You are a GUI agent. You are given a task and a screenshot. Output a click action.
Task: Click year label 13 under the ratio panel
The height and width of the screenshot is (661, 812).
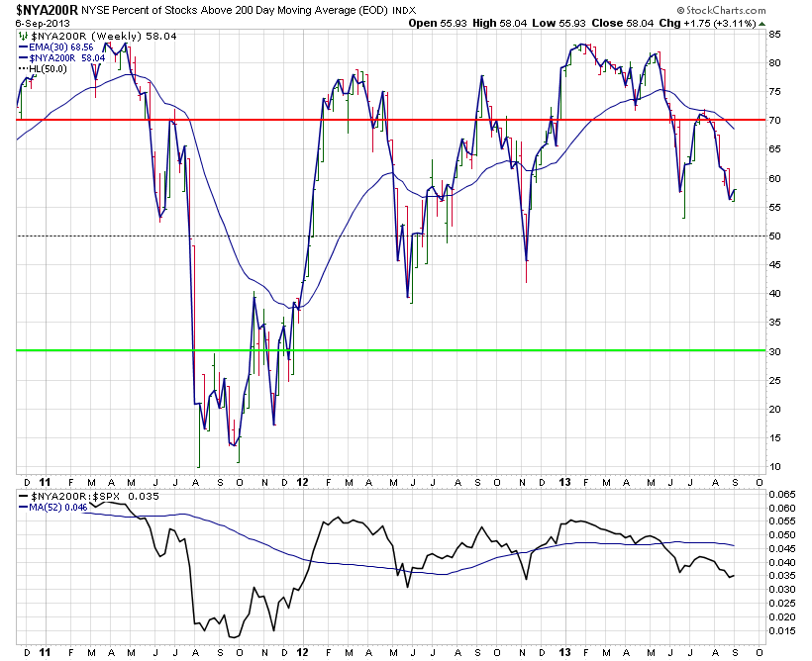(x=565, y=652)
